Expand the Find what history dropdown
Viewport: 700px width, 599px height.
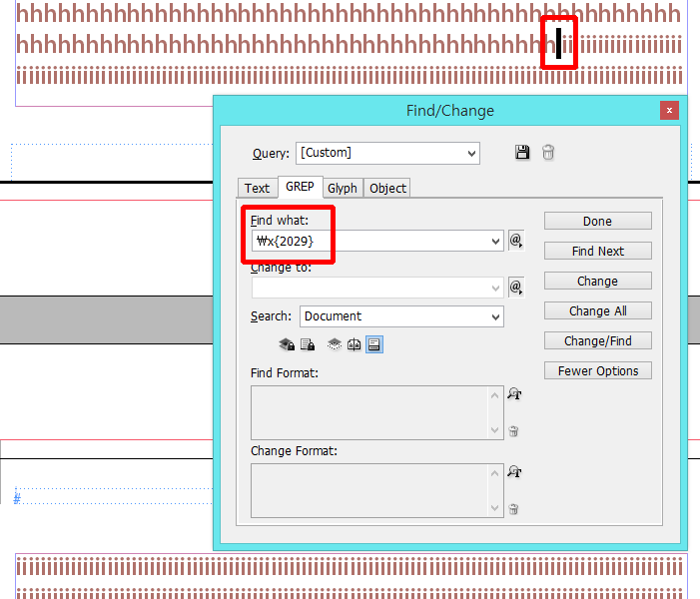495,241
